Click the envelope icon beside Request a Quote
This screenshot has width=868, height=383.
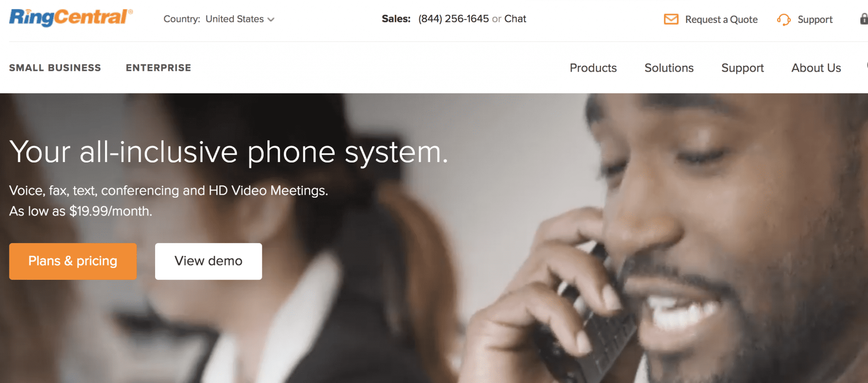[x=671, y=19]
